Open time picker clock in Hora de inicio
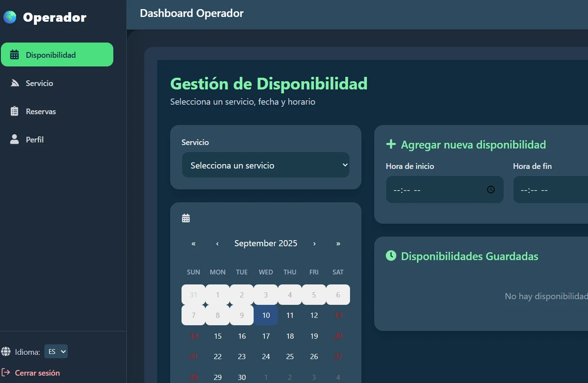Image resolution: width=588 pixels, height=383 pixels. coord(491,189)
